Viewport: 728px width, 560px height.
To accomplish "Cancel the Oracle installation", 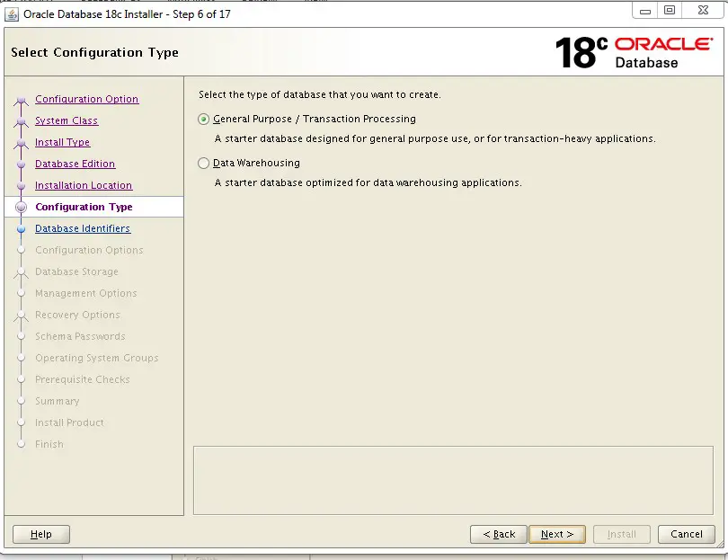I will (x=687, y=535).
